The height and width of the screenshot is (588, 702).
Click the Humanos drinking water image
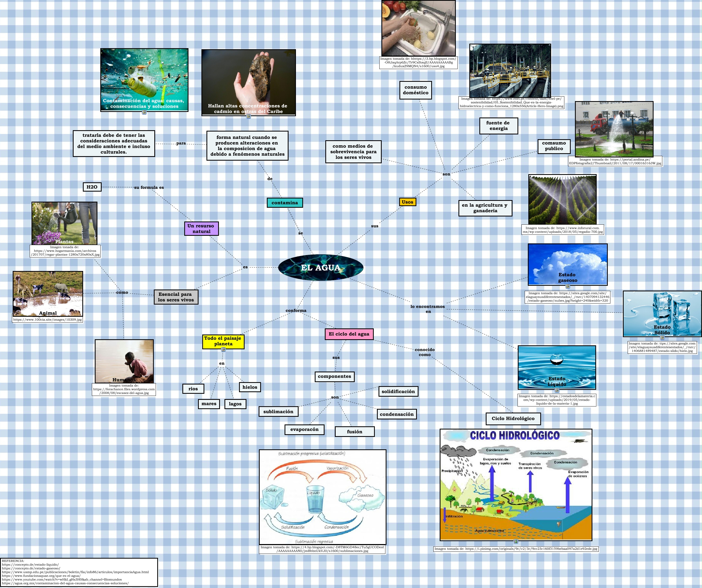(124, 361)
